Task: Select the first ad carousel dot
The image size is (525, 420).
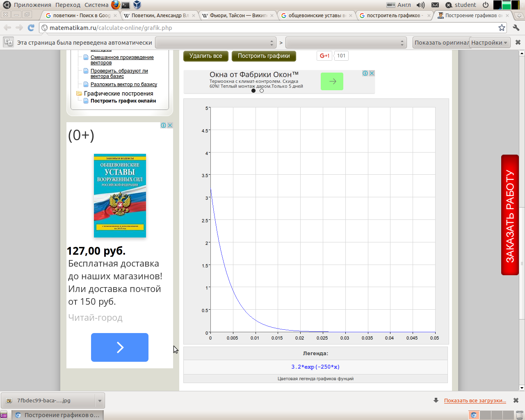Action: click(x=253, y=91)
